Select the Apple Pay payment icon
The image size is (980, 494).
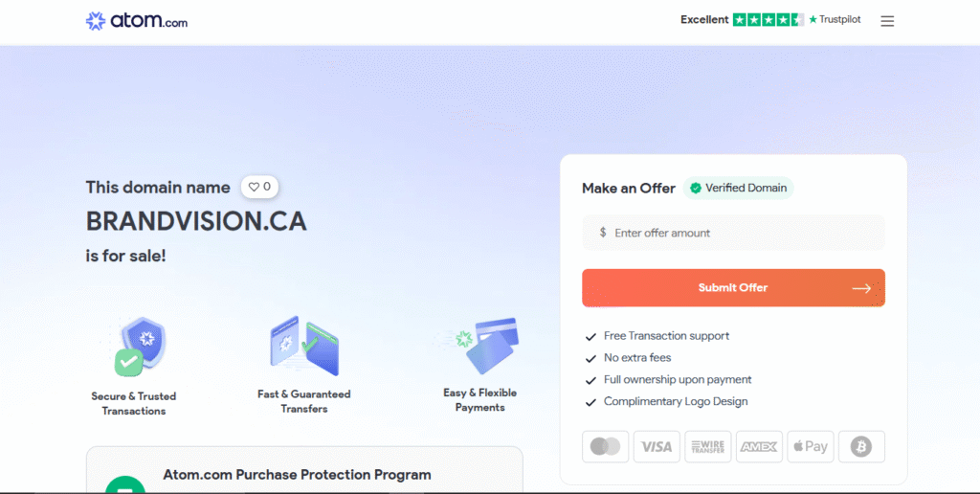[x=811, y=446]
